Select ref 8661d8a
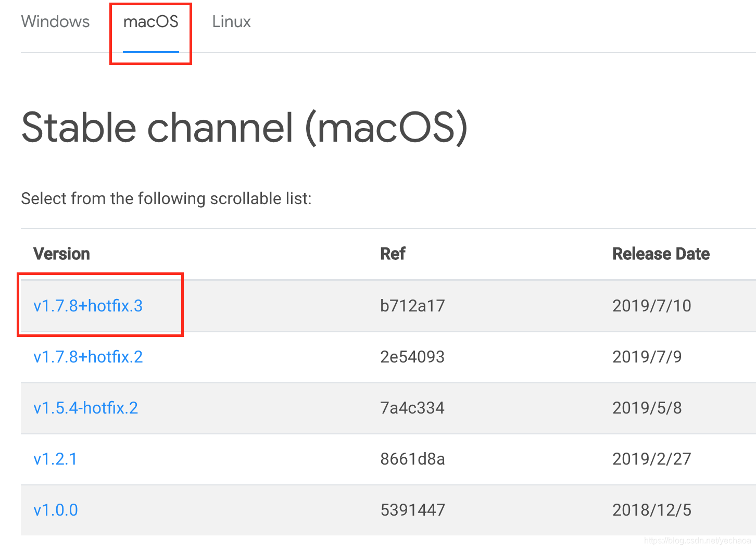The width and height of the screenshot is (756, 550). 412,459
